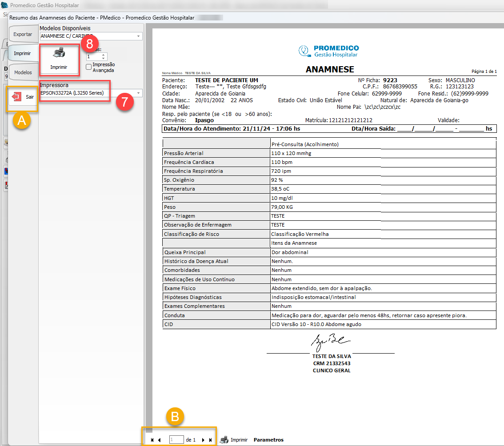The height and width of the screenshot is (446, 504).
Task: Click the Sair exit button
Action: (x=22, y=97)
